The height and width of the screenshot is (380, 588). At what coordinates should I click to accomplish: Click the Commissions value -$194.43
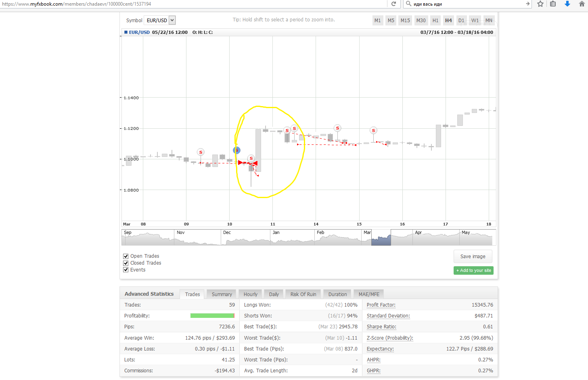coord(225,371)
